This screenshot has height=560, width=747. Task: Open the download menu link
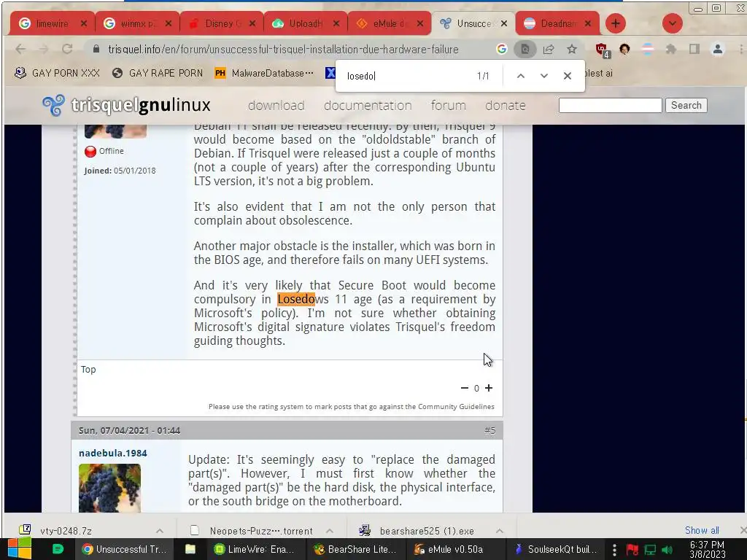[x=276, y=105]
